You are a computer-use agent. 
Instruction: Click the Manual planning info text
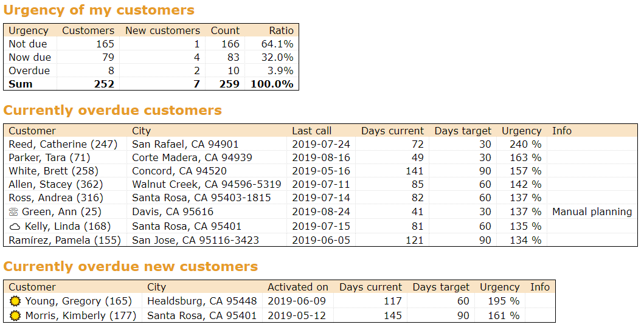(x=592, y=211)
